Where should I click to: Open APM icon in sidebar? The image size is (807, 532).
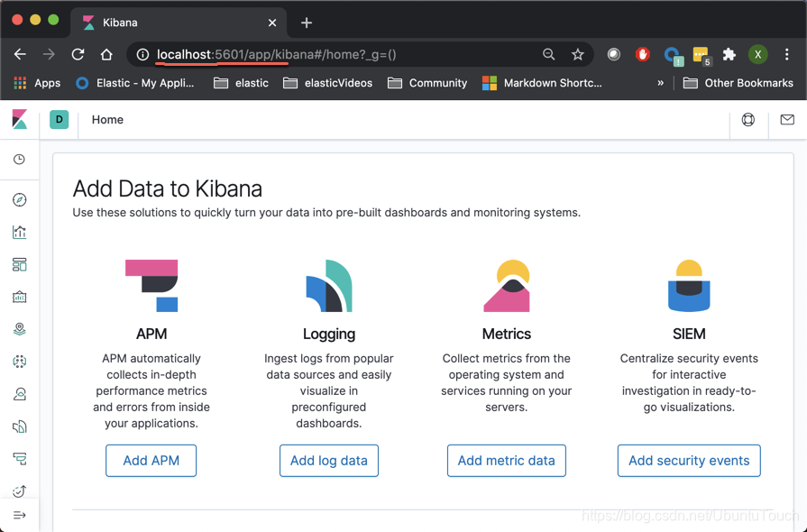pyautogui.click(x=20, y=458)
